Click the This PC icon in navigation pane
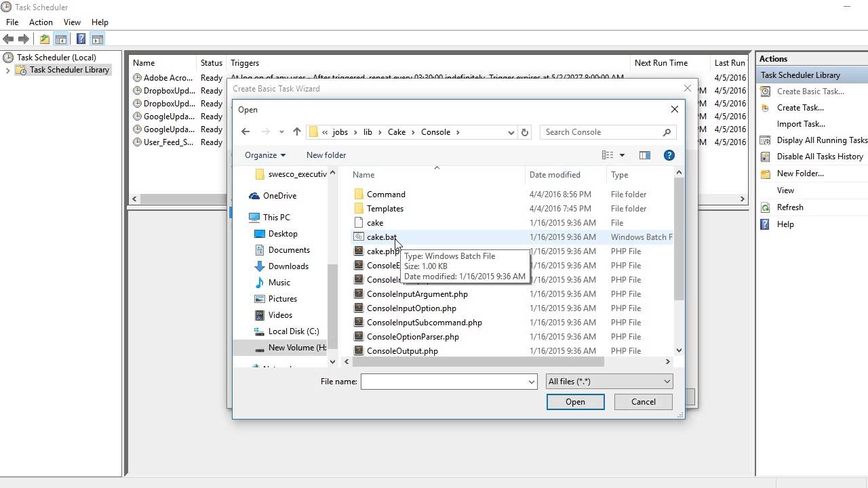The width and height of the screenshot is (868, 488). [254, 218]
